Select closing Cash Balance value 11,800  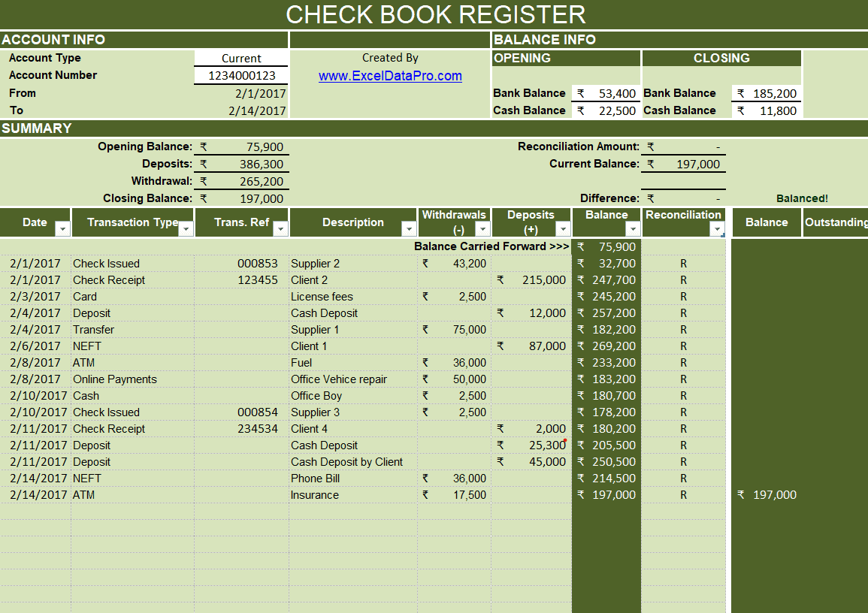point(767,110)
